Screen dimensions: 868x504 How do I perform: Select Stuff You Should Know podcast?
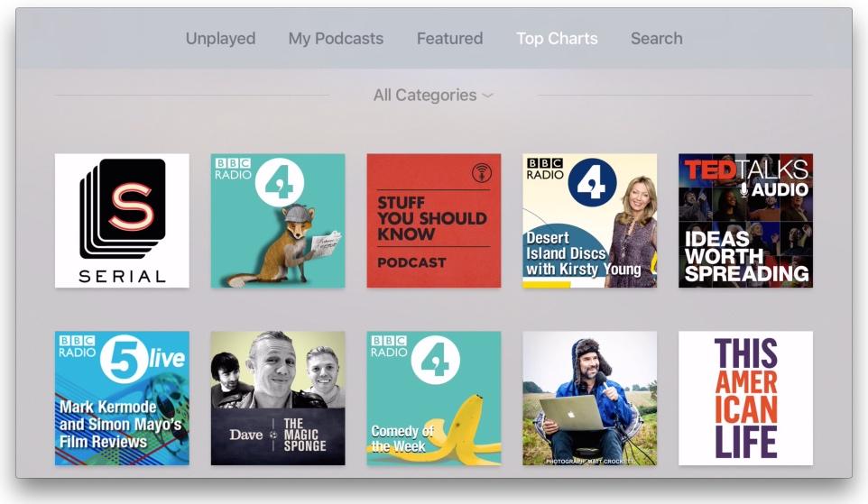point(434,221)
